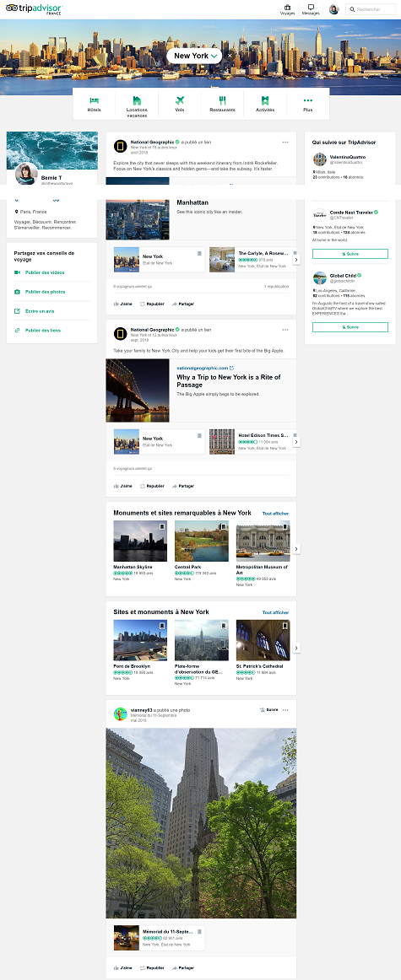
Task: Bookmark the Metropolitan Museum of Art card
Action: [284, 527]
